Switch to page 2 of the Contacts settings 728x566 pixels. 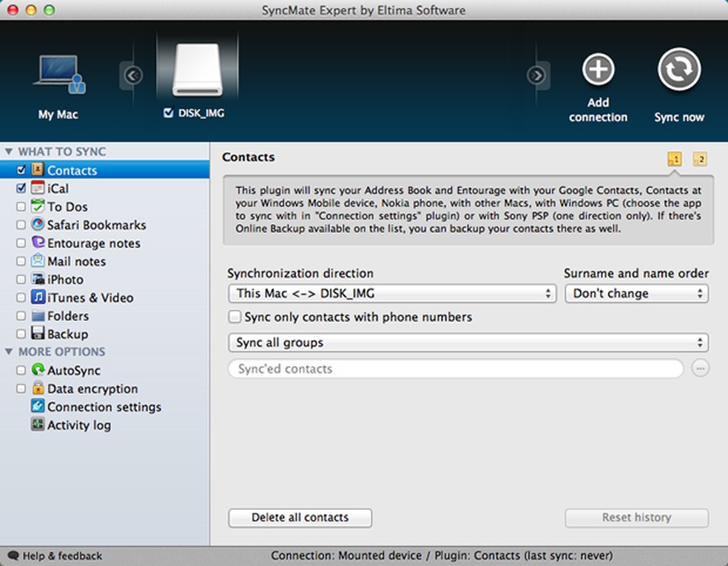tap(699, 159)
